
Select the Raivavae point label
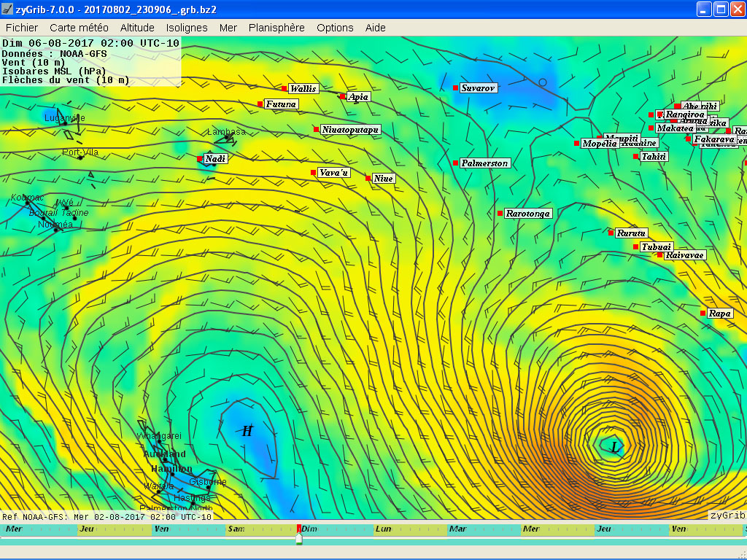pyautogui.click(x=684, y=255)
